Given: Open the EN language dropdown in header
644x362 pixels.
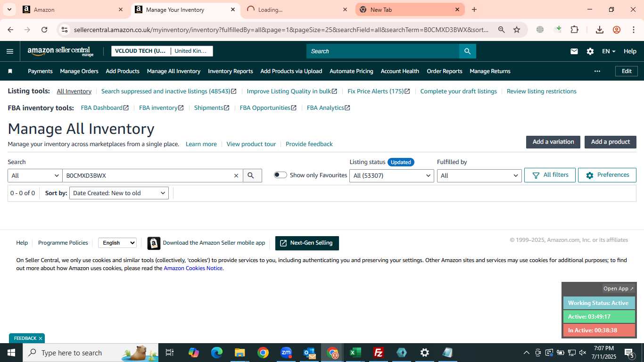Looking at the screenshot, I should coord(609,51).
